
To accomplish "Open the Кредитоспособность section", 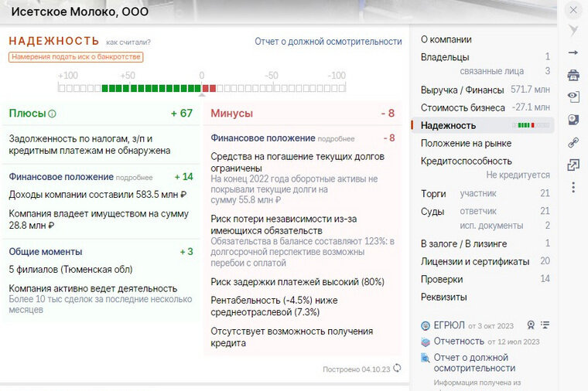I will (x=466, y=161).
